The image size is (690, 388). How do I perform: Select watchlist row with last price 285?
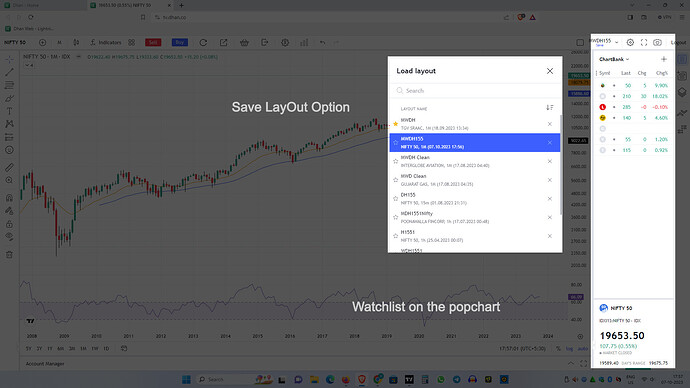pyautogui.click(x=634, y=107)
